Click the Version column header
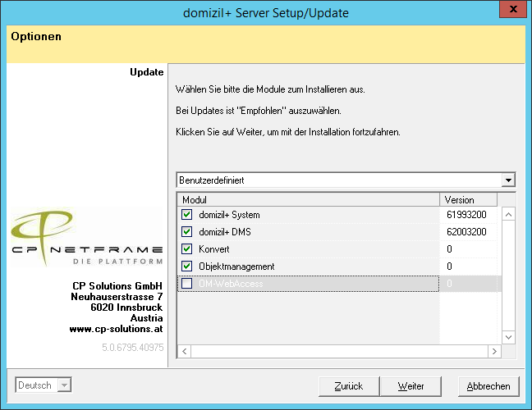Viewport: 532px width, 410px height. click(x=468, y=200)
